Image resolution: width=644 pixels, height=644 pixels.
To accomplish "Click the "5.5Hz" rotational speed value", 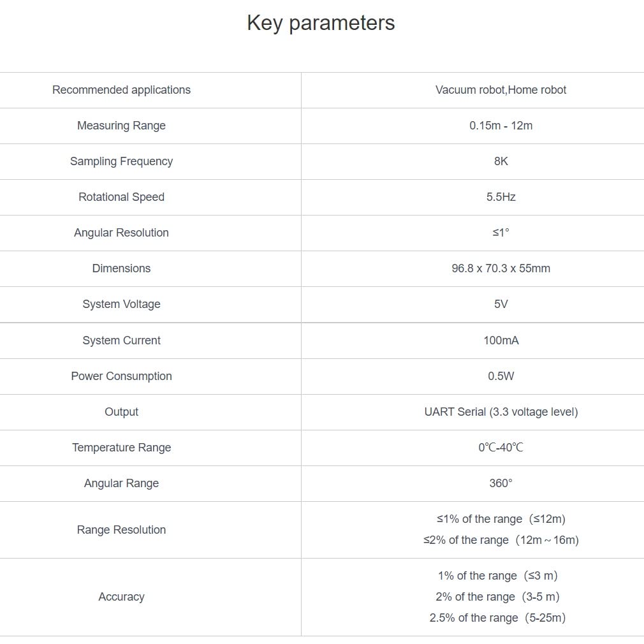I will coord(501,197).
